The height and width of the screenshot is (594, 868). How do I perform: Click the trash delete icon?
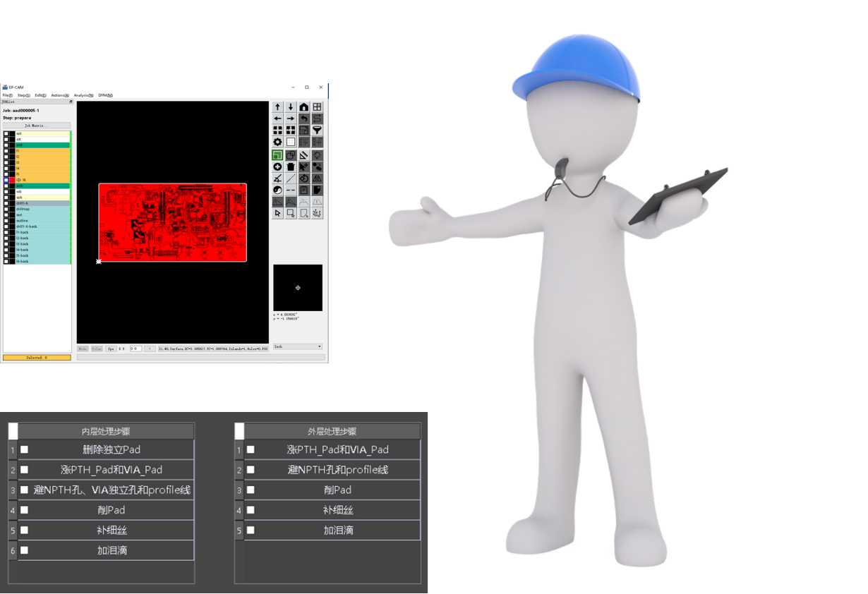(x=291, y=166)
